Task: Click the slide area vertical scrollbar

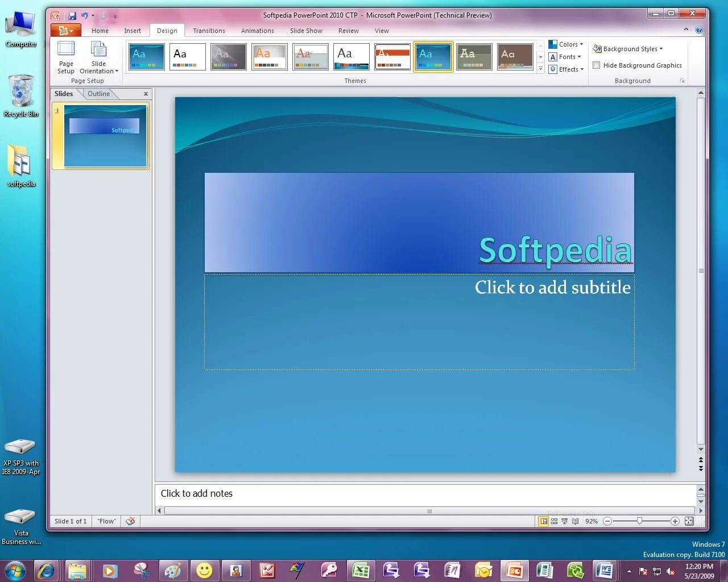Action: (x=701, y=271)
